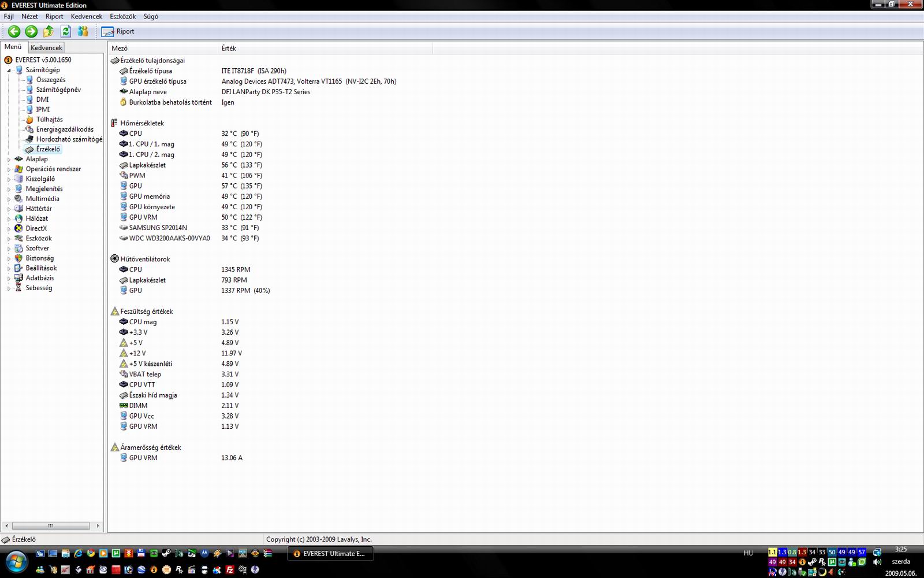Expand the Operációs rendszer node

(9, 169)
